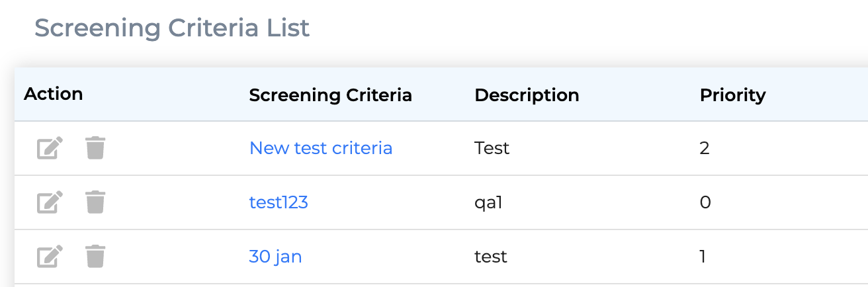Image resolution: width=868 pixels, height=287 pixels.
Task: Click the lowercase test description for 30 jan
Action: (491, 257)
